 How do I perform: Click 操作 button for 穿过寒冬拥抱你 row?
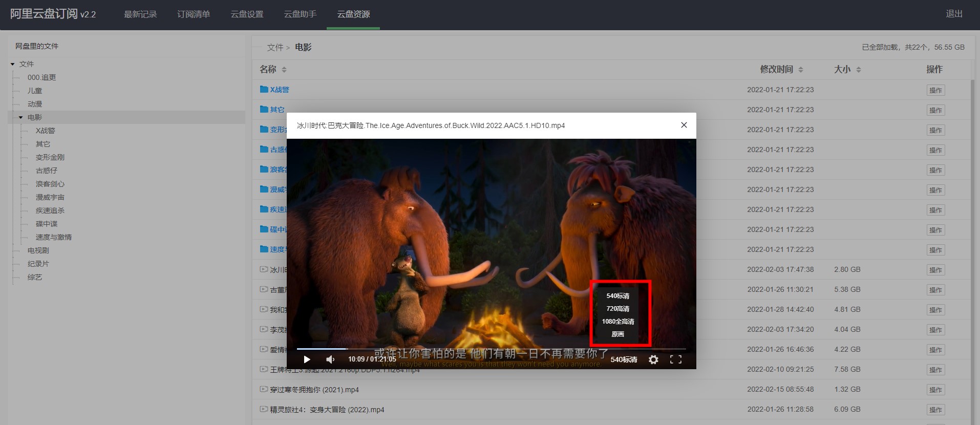tap(935, 390)
